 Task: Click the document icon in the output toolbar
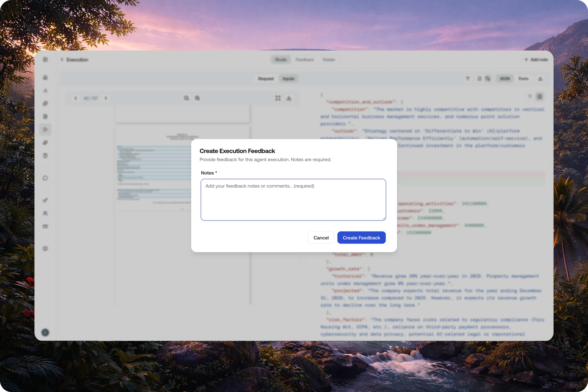(x=479, y=79)
